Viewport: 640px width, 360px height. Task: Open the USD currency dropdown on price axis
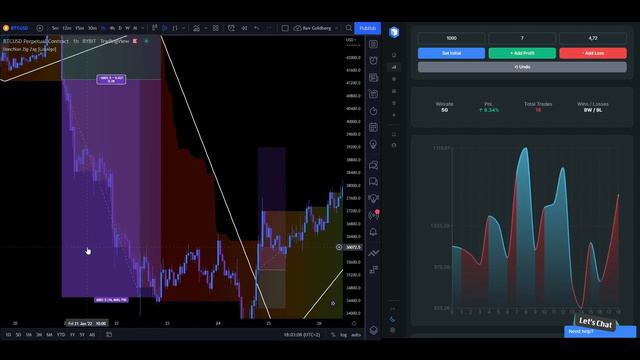[x=351, y=40]
